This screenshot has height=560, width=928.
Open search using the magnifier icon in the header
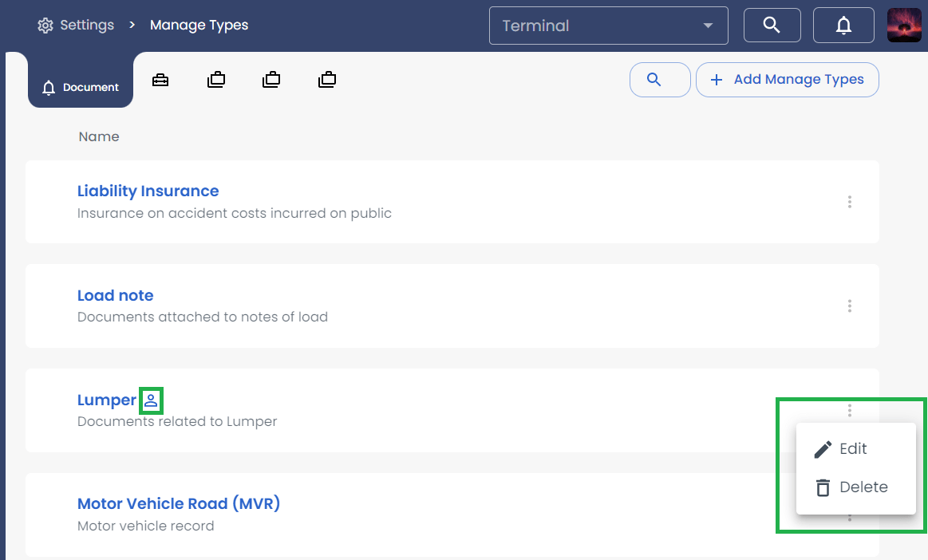[772, 25]
